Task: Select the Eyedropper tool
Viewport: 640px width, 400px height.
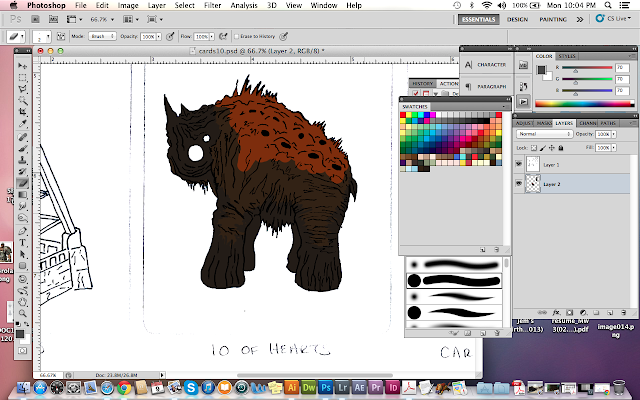Action: (x=22, y=123)
